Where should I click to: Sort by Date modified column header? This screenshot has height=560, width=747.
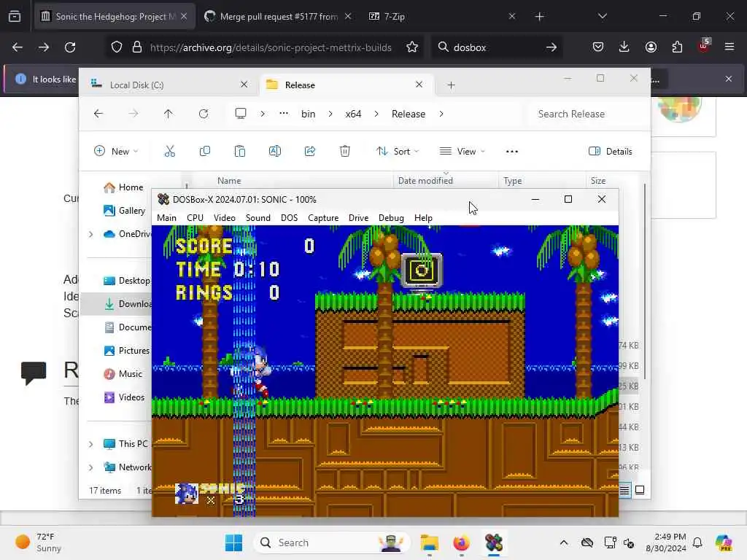pyautogui.click(x=425, y=181)
